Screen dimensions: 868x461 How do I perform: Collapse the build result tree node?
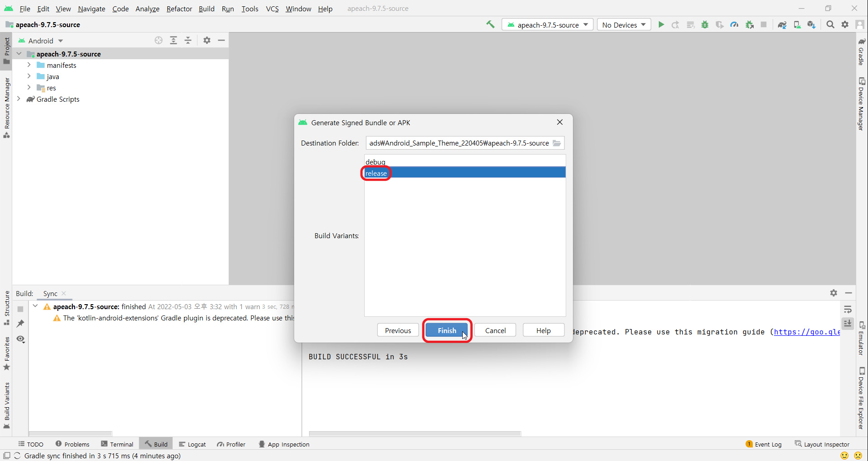coord(35,306)
